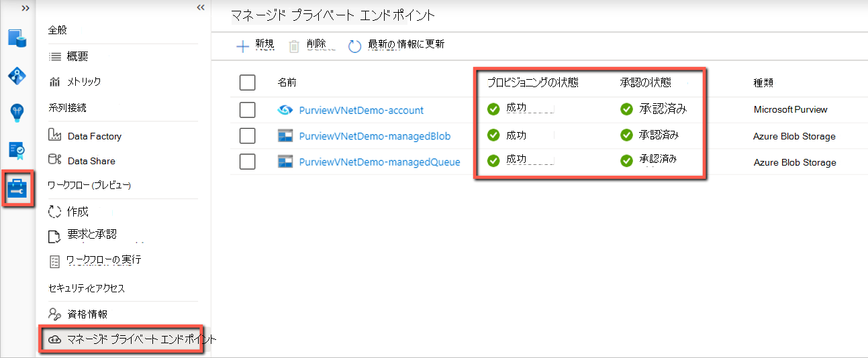
Task: Click the Data Factory icon
Action: coord(55,135)
